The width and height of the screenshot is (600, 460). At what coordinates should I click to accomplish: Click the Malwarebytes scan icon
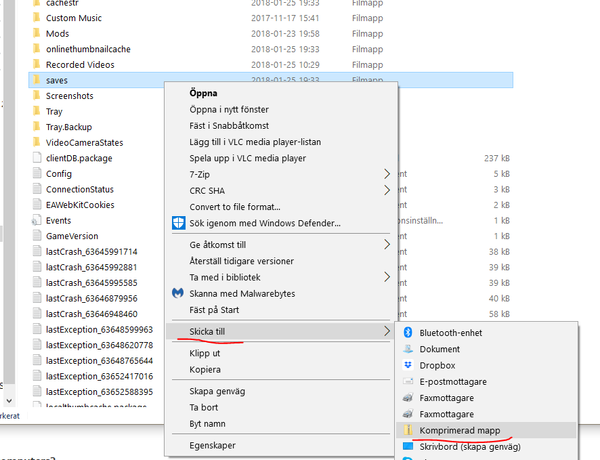click(179, 293)
